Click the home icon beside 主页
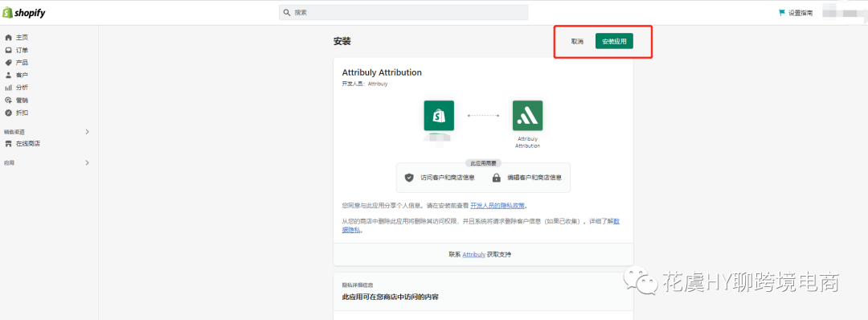Image resolution: width=868 pixels, height=320 pixels. coord(8,38)
